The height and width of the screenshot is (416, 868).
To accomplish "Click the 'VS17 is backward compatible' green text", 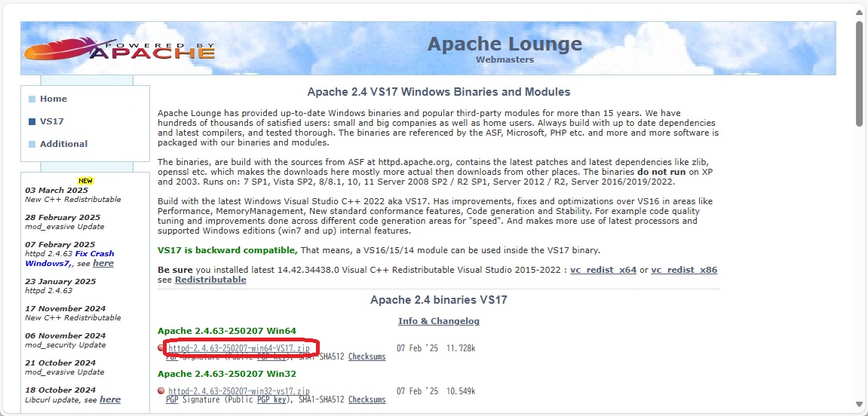I will click(228, 250).
